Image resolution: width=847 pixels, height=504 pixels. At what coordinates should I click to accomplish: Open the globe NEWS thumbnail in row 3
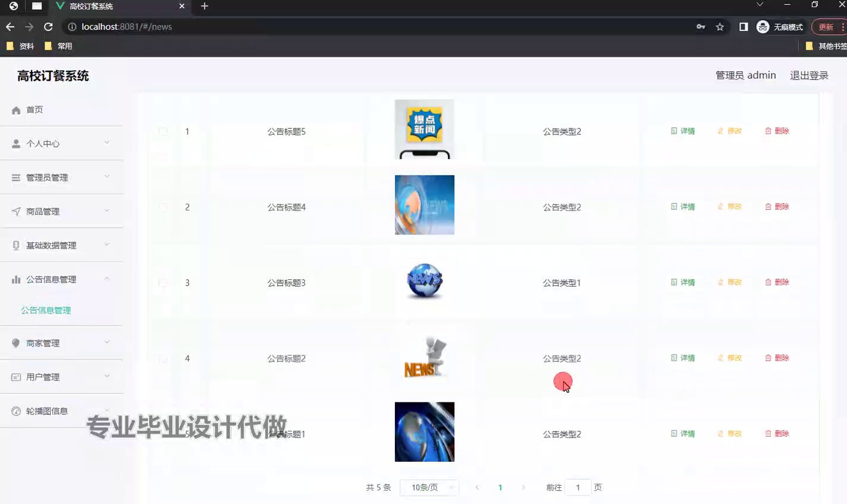(425, 281)
